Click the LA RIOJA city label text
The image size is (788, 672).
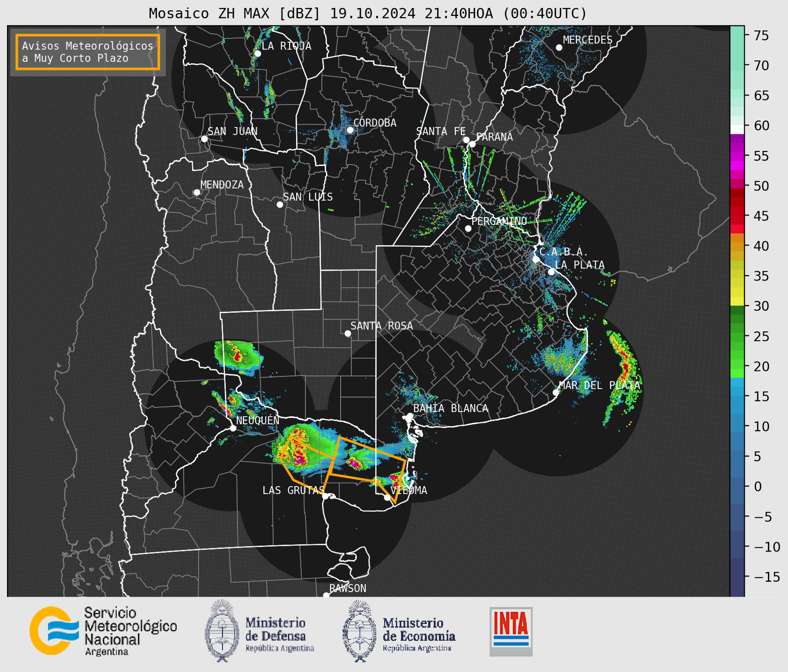[286, 46]
